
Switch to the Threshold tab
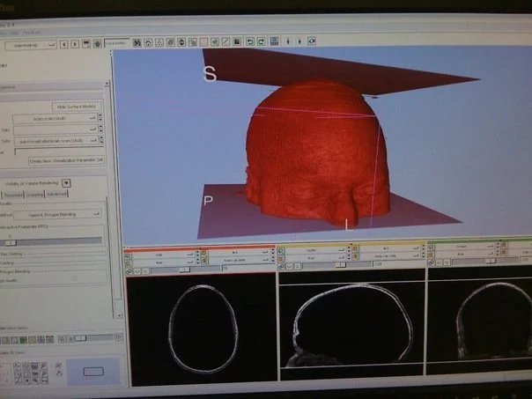click(x=13, y=195)
